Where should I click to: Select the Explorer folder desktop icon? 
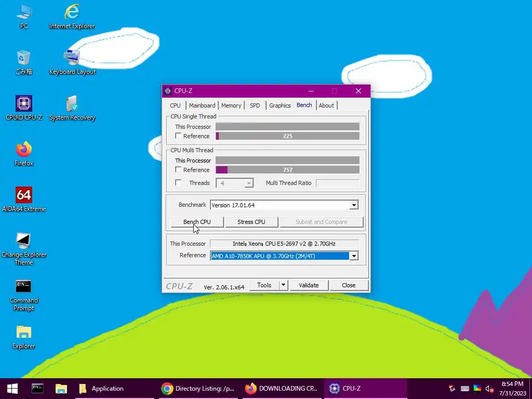pos(24,337)
